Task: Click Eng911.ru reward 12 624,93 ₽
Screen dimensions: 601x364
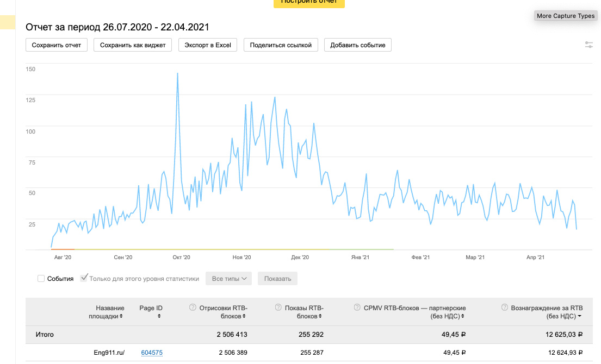Action: pyautogui.click(x=565, y=353)
